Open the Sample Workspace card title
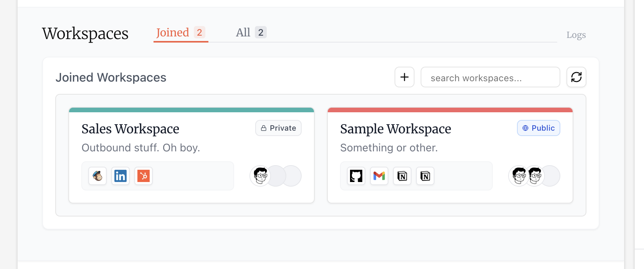Screen dimensions: 644x269 (395, 129)
